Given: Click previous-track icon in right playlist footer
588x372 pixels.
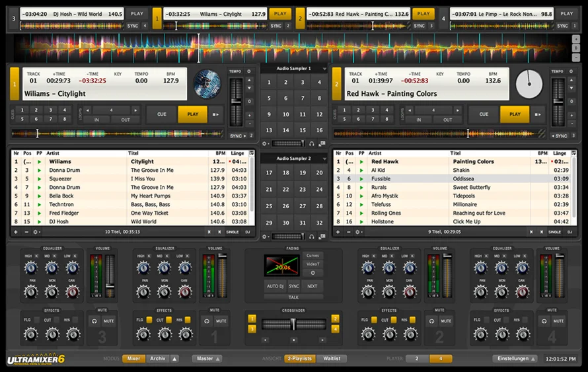Looking at the screenshot, I should (531, 232).
